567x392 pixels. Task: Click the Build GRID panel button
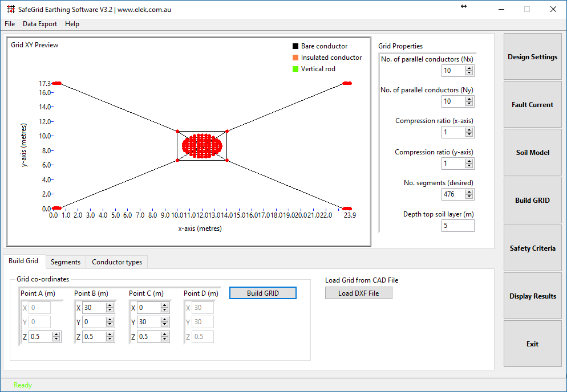[x=532, y=200]
